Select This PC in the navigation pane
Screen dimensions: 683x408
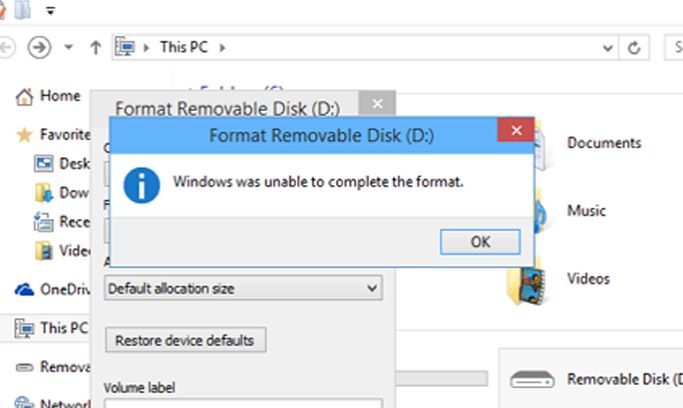click(64, 328)
